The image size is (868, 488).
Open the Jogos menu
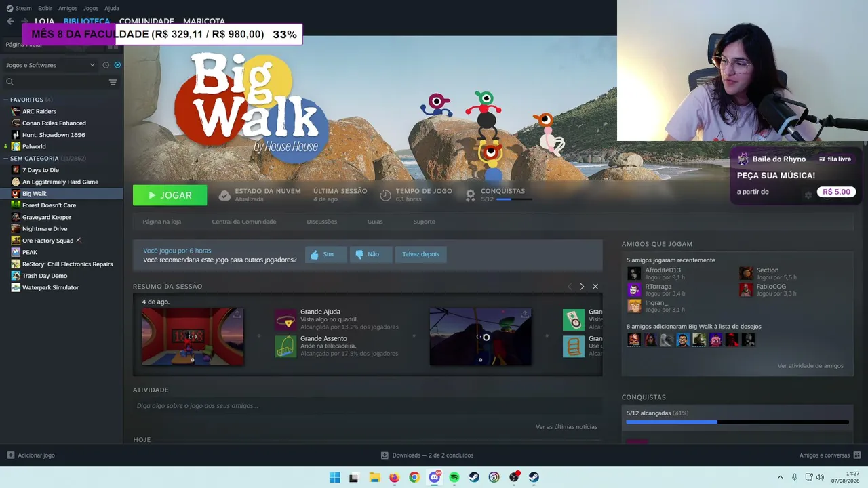click(91, 8)
